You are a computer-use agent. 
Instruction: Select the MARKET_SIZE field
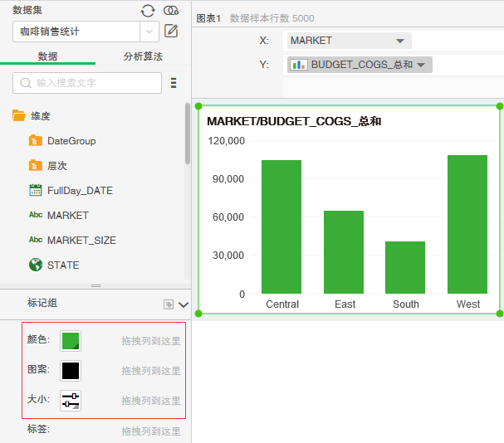pyautogui.click(x=81, y=241)
